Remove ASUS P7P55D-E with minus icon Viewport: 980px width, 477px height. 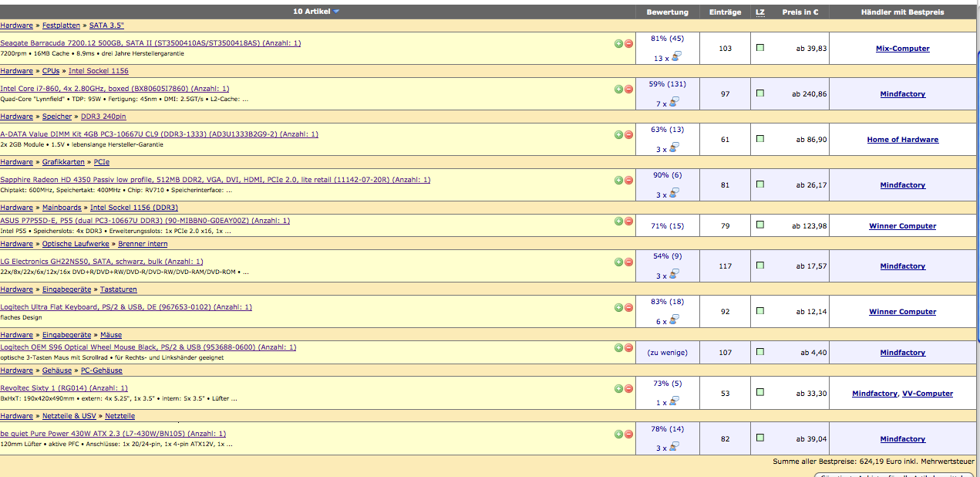(628, 221)
